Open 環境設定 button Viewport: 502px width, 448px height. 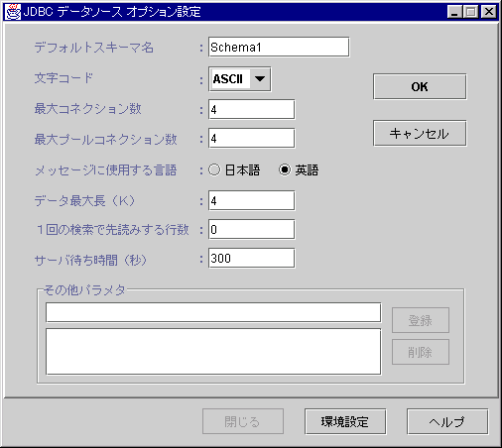coord(345,421)
